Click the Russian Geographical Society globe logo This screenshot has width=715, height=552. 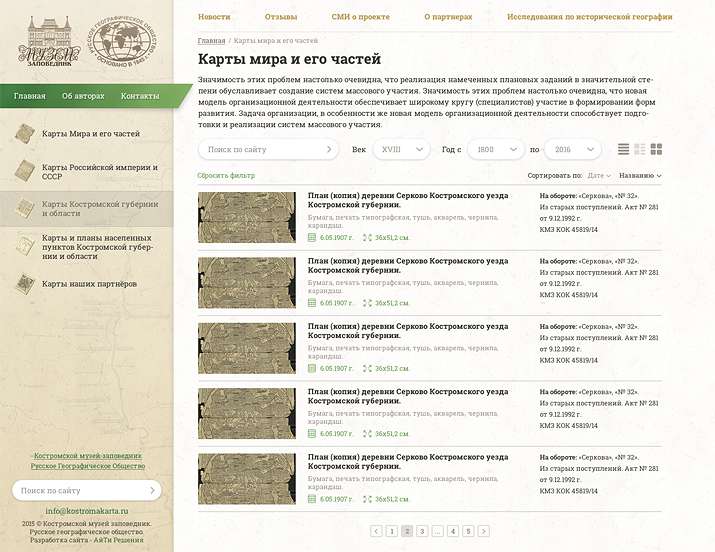(122, 41)
